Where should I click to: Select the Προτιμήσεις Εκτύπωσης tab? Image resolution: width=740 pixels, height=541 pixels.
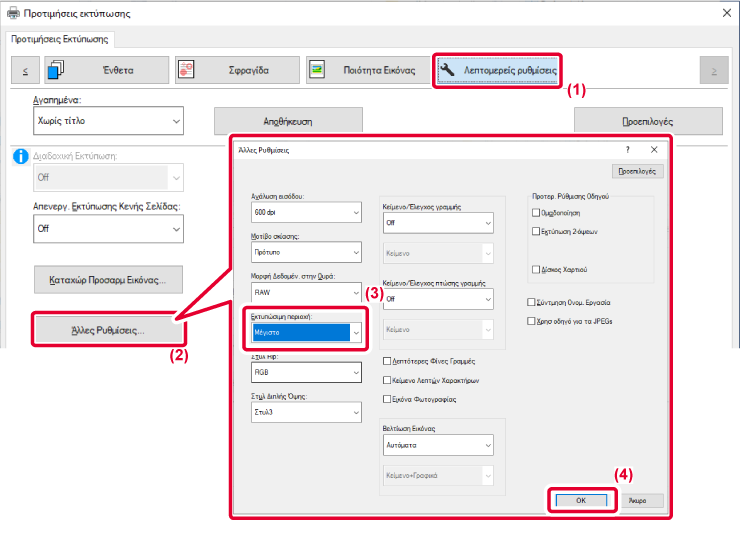coord(60,39)
